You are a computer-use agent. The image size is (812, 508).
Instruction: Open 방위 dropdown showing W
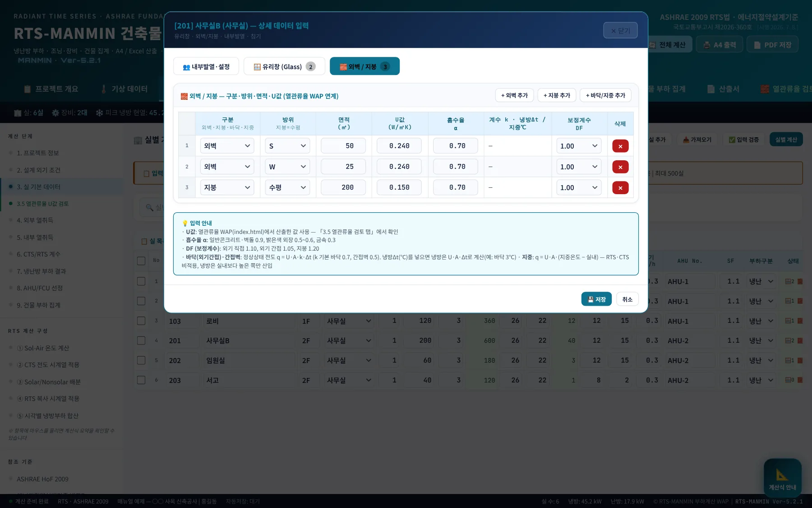[x=287, y=167]
